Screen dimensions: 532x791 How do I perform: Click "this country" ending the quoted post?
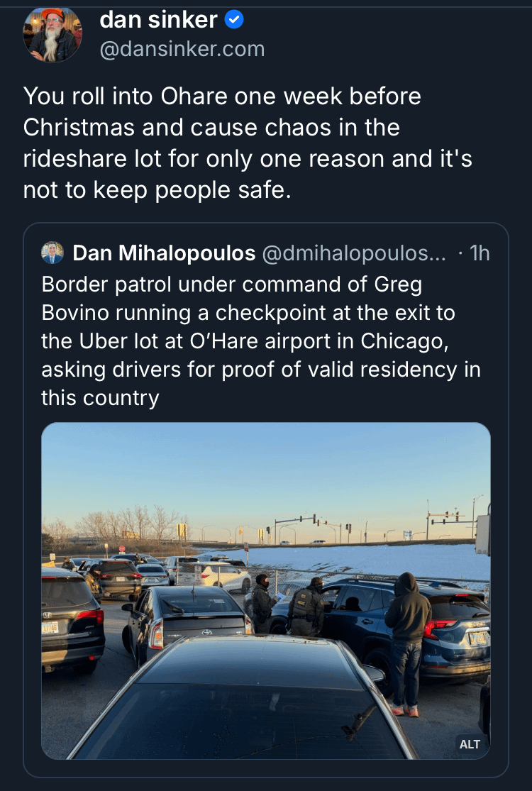[x=100, y=398]
